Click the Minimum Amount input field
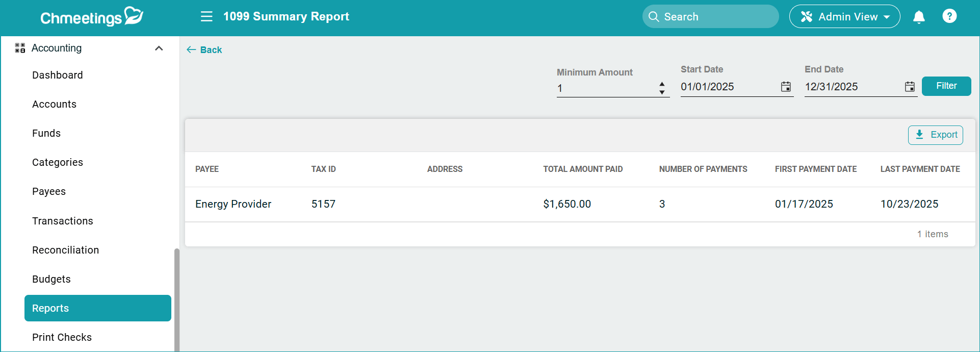The height and width of the screenshot is (352, 980). [x=606, y=88]
